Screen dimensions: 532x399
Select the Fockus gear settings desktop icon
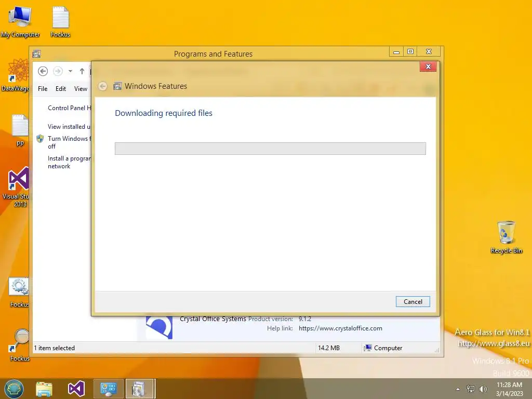19,292
